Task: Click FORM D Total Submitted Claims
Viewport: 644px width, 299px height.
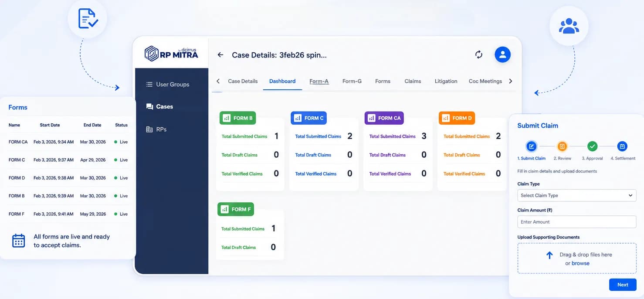Action: [467, 136]
